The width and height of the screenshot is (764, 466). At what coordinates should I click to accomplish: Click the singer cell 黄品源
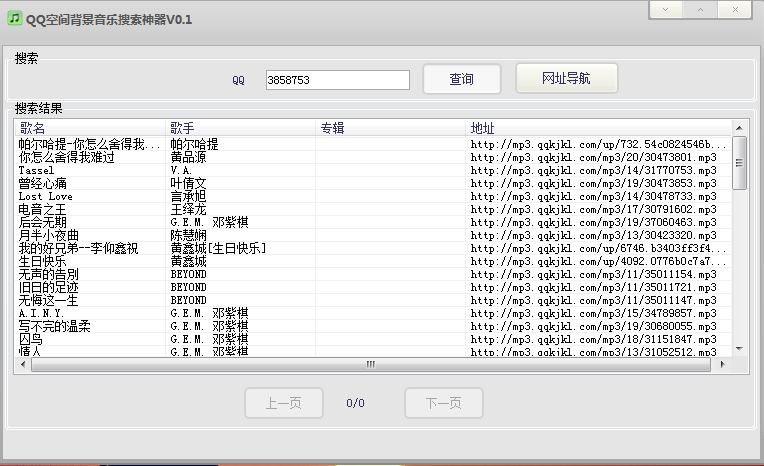[x=188, y=157]
